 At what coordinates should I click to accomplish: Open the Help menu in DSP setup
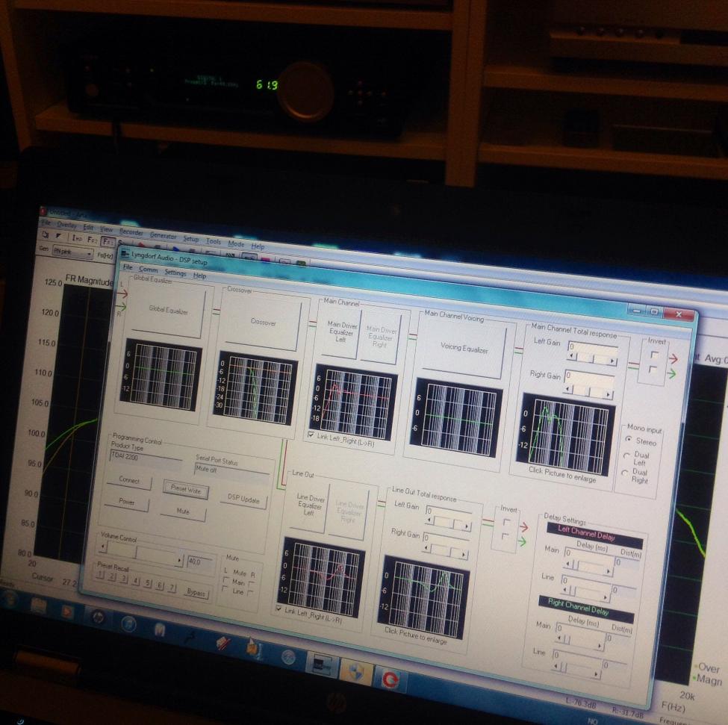tap(199, 276)
